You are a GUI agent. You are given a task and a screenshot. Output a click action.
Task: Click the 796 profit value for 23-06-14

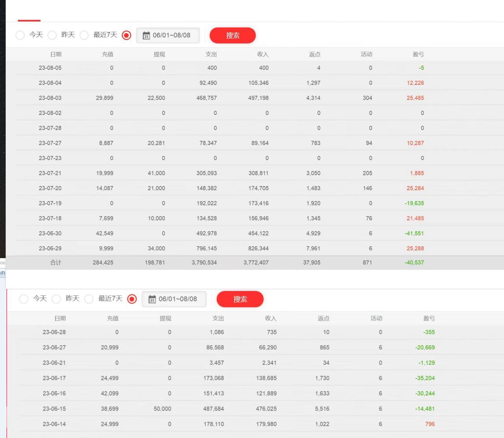click(430, 424)
